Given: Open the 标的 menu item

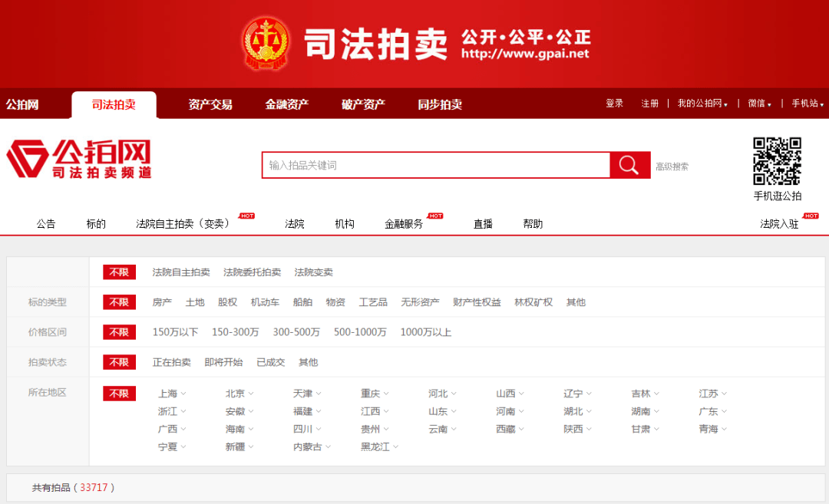Looking at the screenshot, I should [96, 223].
